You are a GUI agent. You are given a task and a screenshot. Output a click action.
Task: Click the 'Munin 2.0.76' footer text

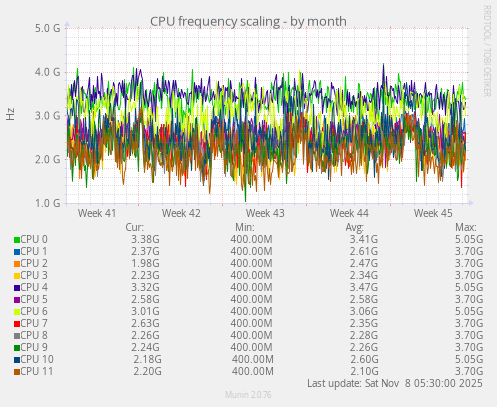click(x=248, y=395)
